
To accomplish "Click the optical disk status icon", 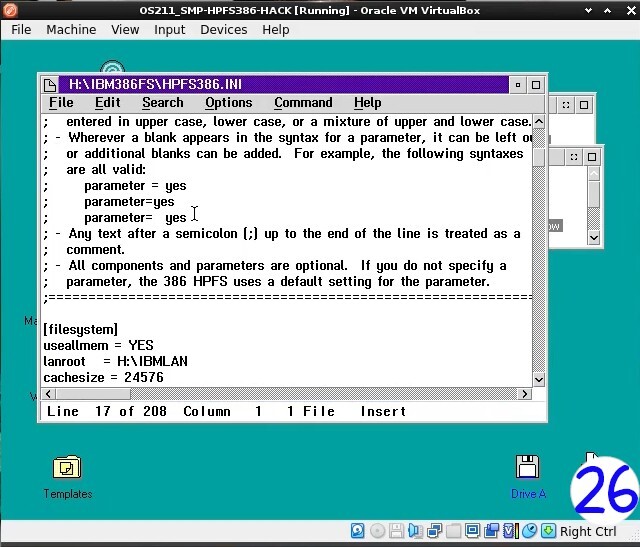I will [x=378, y=531].
